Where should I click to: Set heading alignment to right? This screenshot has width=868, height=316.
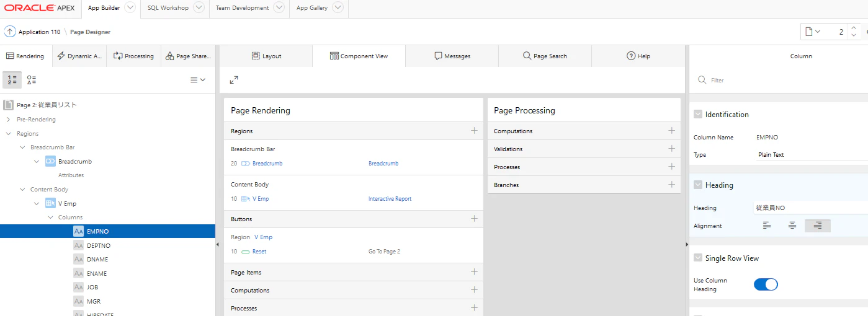click(x=818, y=226)
